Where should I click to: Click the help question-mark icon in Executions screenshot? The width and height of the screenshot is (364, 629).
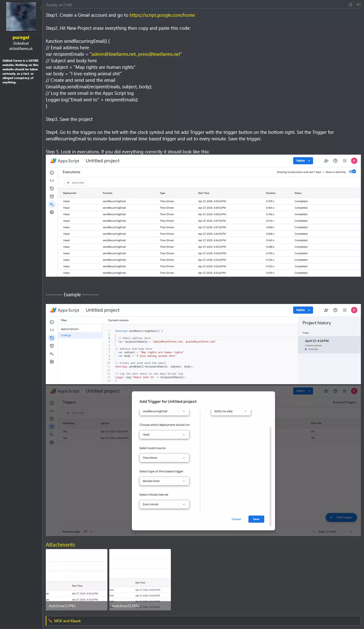click(335, 161)
